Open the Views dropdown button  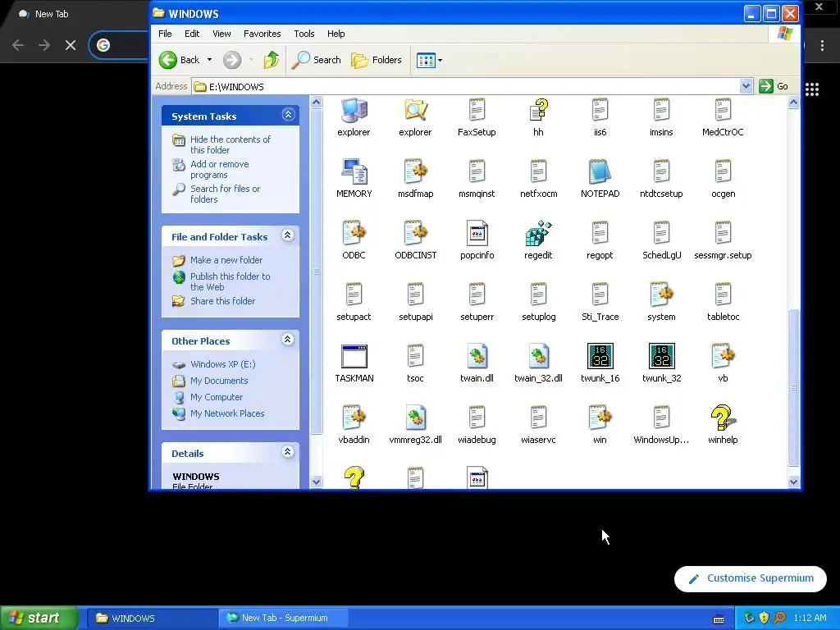click(x=429, y=60)
